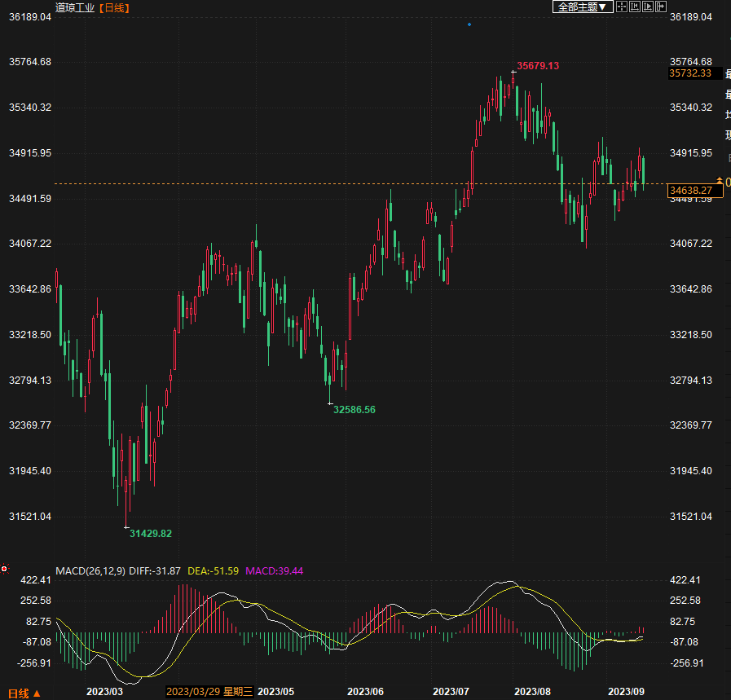Click the red indicator settings icon left of MACD

click(5, 568)
